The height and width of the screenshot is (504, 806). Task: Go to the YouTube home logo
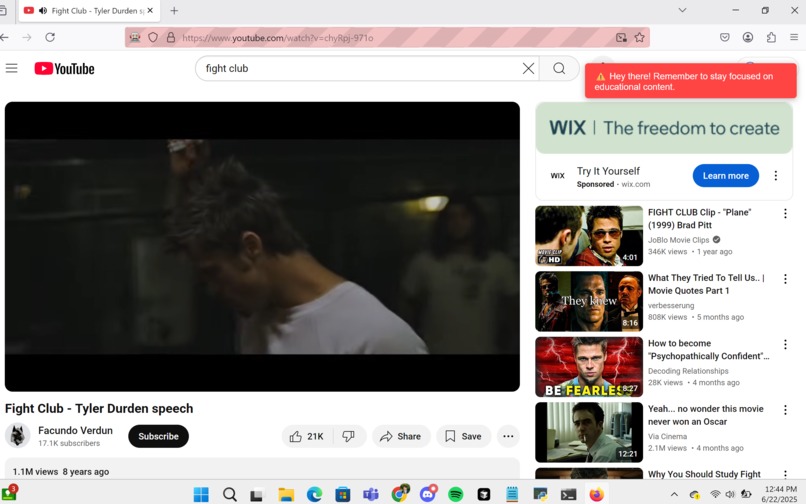(x=64, y=68)
